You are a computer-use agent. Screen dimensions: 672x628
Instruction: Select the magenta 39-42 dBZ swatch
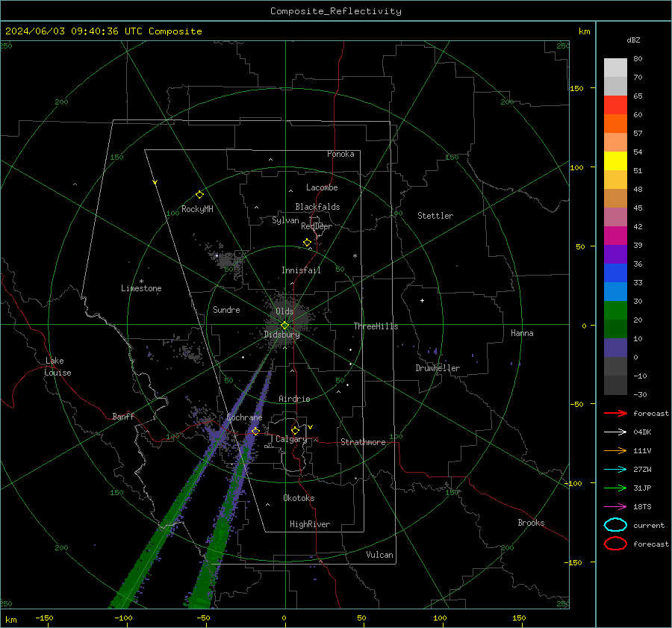tap(615, 235)
